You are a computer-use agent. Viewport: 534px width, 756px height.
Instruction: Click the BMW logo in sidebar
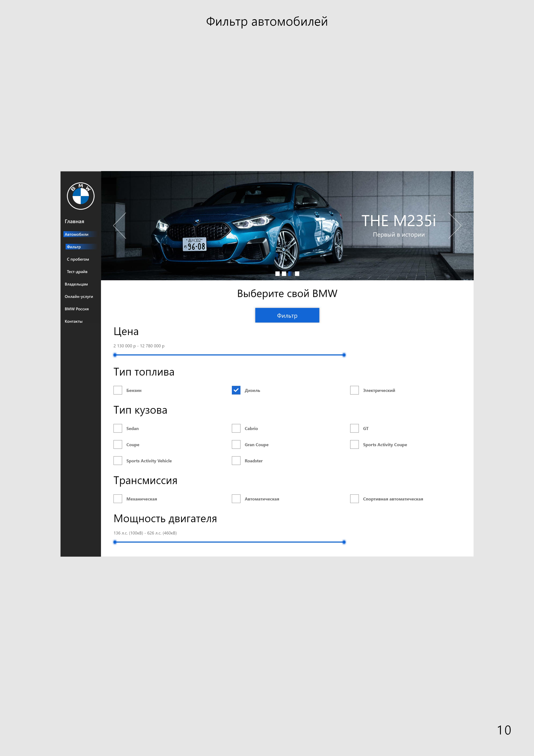tap(81, 196)
